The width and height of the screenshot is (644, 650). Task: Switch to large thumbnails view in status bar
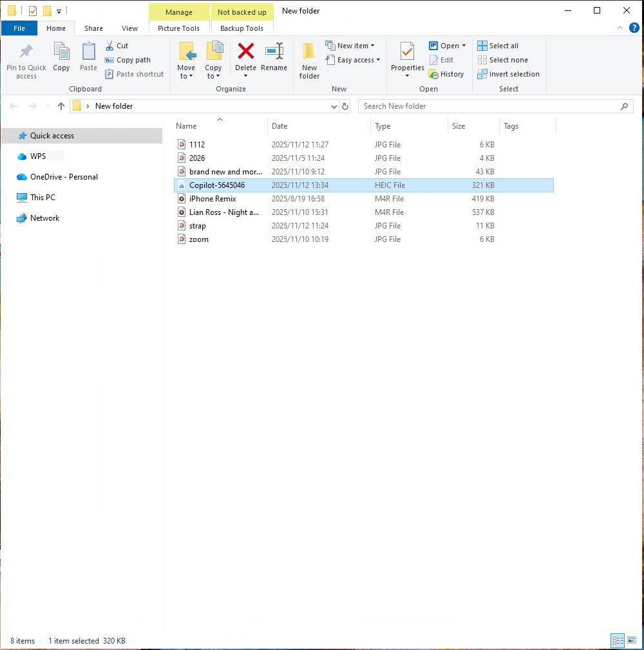pos(632,640)
